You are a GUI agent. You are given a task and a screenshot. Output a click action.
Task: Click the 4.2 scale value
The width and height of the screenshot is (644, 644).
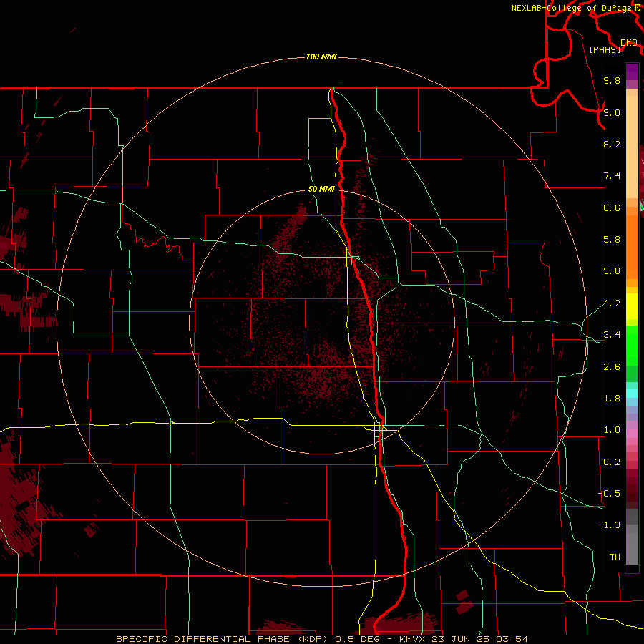612,303
